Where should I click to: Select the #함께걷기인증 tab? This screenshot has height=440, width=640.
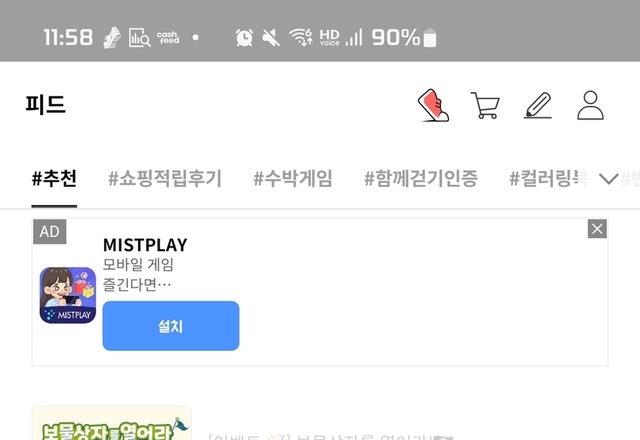click(421, 178)
